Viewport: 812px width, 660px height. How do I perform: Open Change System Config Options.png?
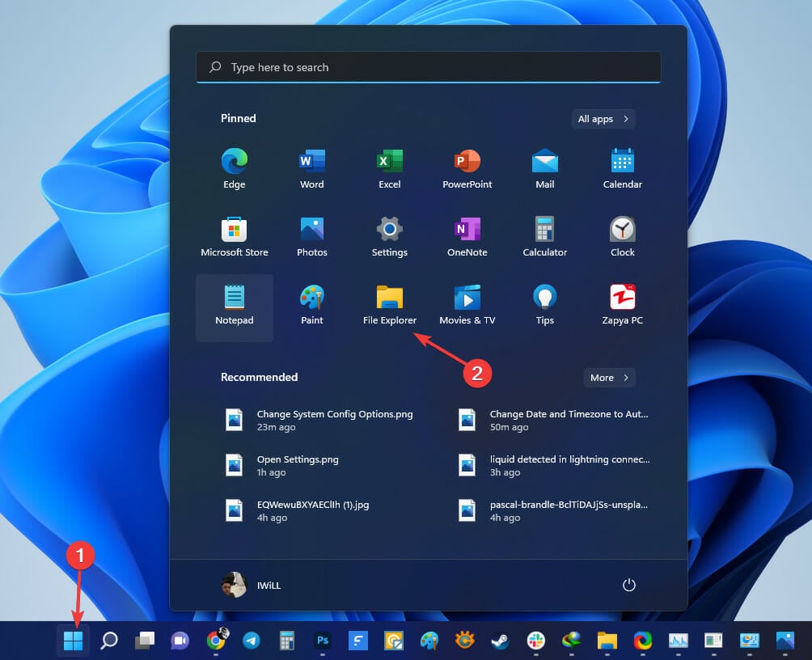tap(319, 420)
